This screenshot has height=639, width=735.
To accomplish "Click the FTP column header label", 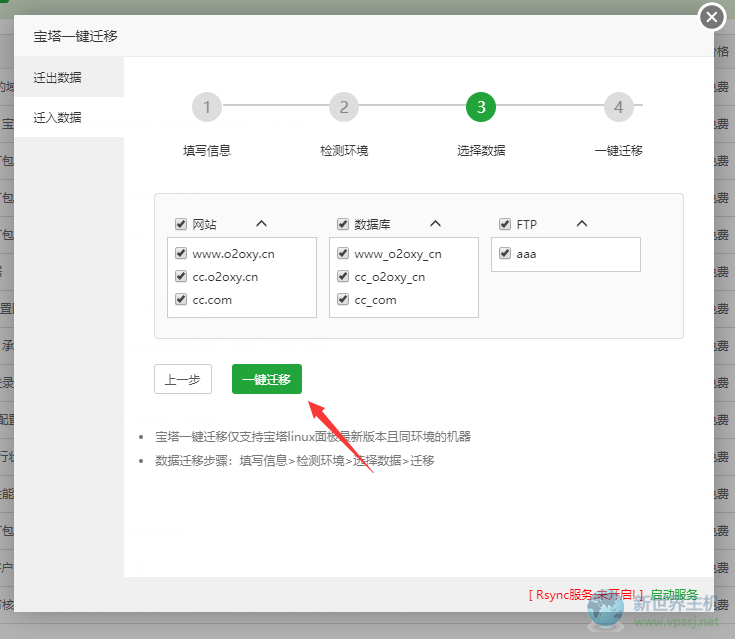I will pyautogui.click(x=526, y=224).
